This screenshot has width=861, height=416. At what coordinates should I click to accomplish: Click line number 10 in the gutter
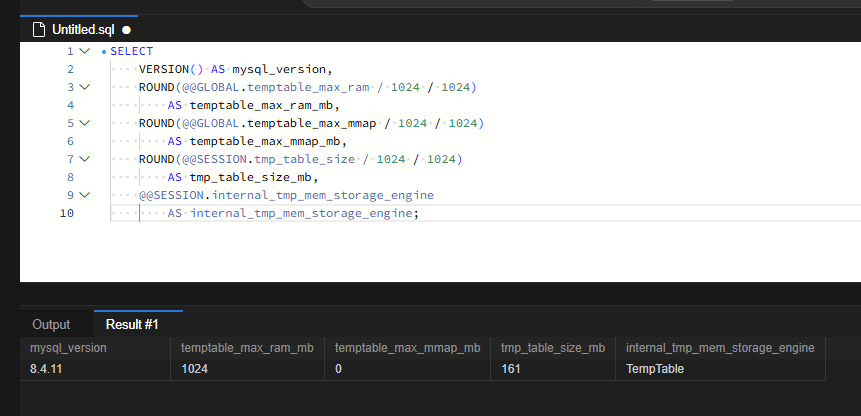pyautogui.click(x=66, y=213)
